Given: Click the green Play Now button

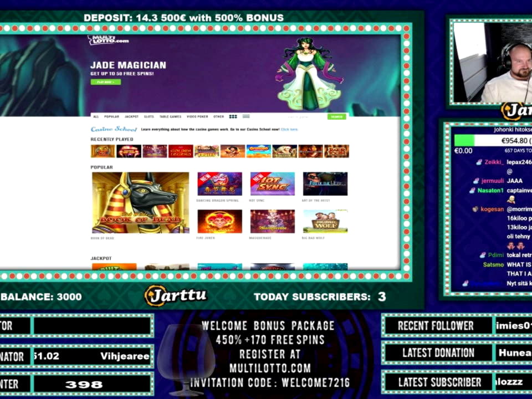Looking at the screenshot, I should click(105, 82).
